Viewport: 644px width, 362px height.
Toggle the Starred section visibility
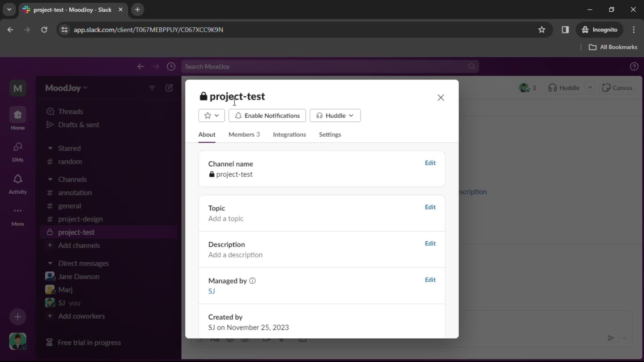point(50,148)
